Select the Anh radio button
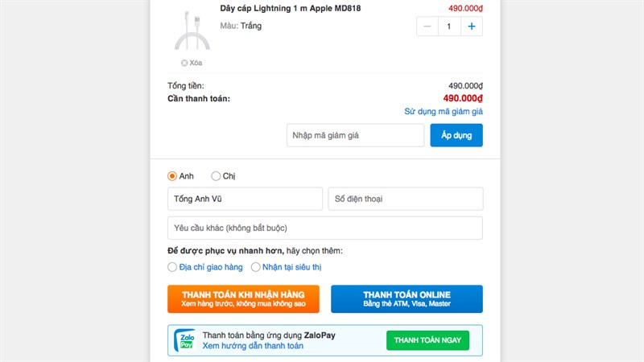The width and height of the screenshot is (644, 362). coord(172,176)
